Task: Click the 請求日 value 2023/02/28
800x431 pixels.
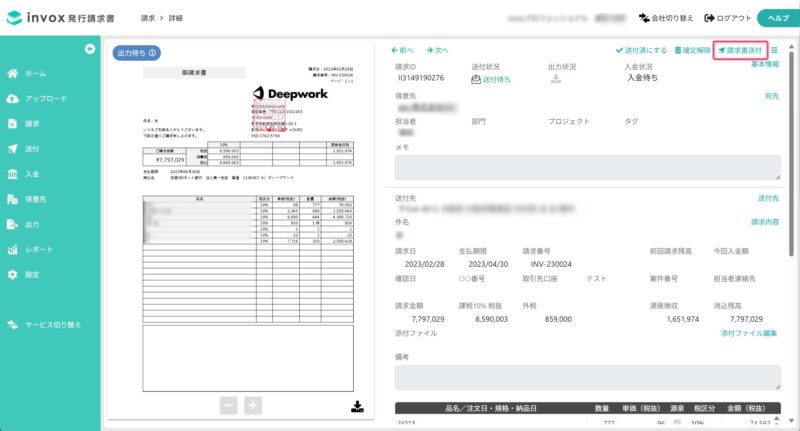Action: pos(424,264)
